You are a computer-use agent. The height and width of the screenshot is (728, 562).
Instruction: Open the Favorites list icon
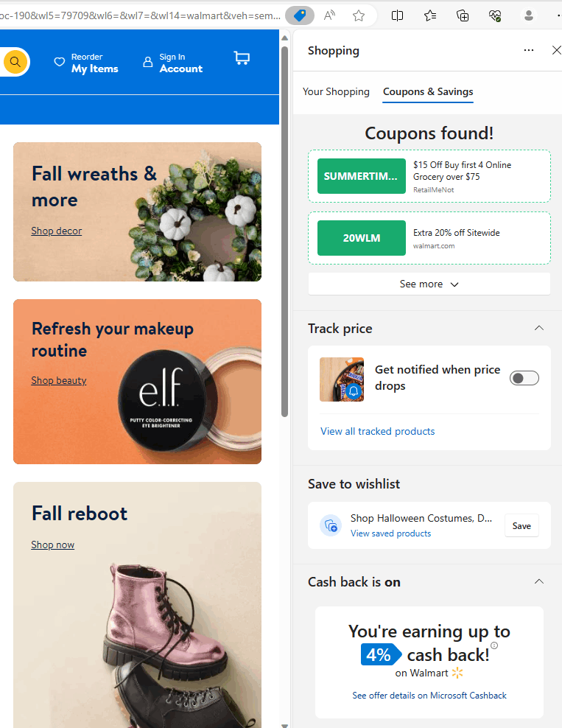429,15
